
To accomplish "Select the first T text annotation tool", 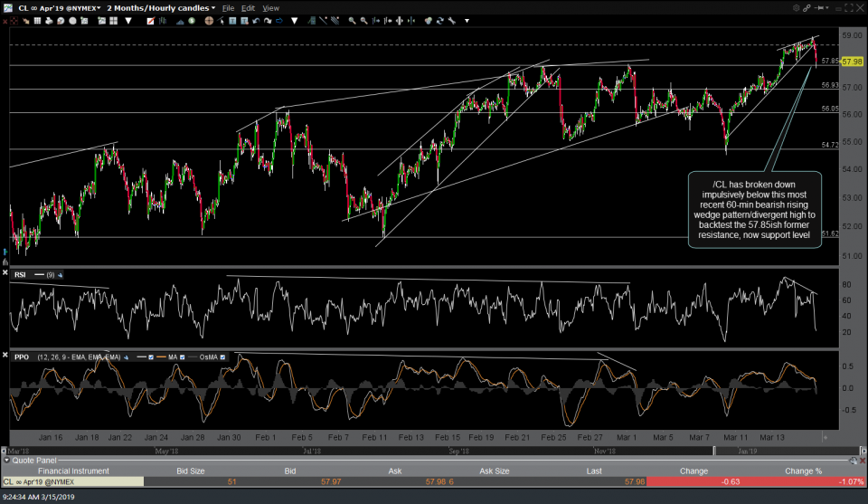I will click(232, 21).
